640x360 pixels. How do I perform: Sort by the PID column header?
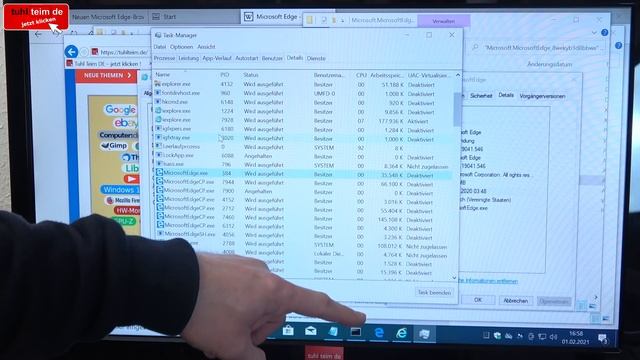224,75
